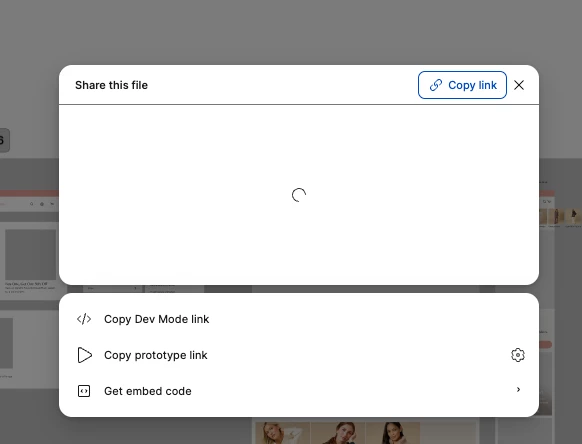The width and height of the screenshot is (582, 444).
Task: Click the prototype play triangle icon
Action: pyautogui.click(x=84, y=355)
